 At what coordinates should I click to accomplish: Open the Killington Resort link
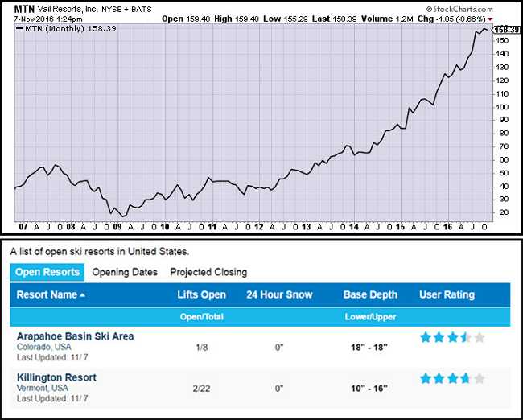[x=56, y=377]
